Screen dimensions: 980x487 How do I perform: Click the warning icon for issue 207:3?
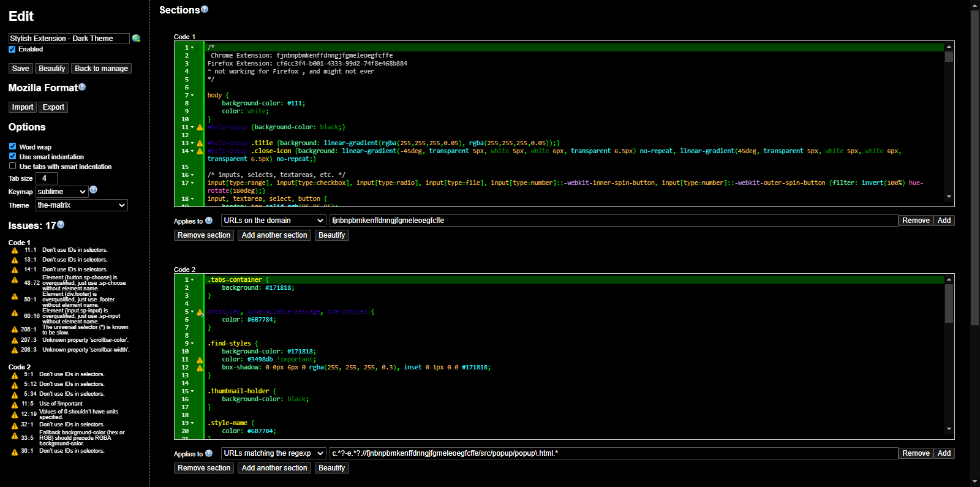tap(15, 341)
